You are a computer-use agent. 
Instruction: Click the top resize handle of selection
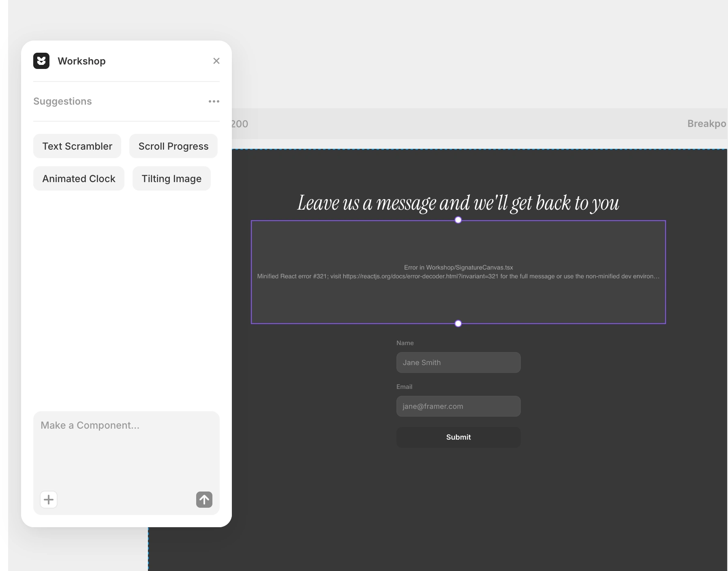pyautogui.click(x=458, y=220)
